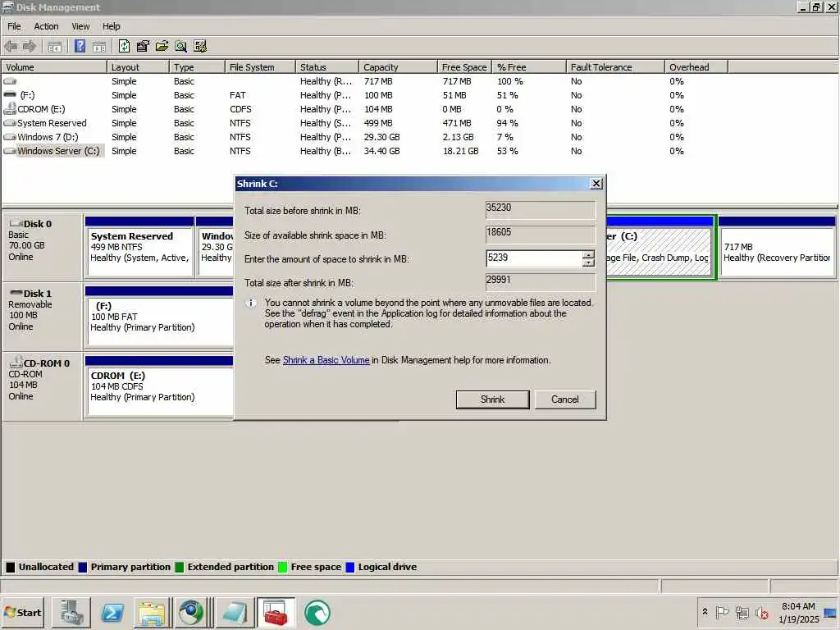This screenshot has width=840, height=630.
Task: Click the Action Center flag tray icon
Action: tap(722, 612)
